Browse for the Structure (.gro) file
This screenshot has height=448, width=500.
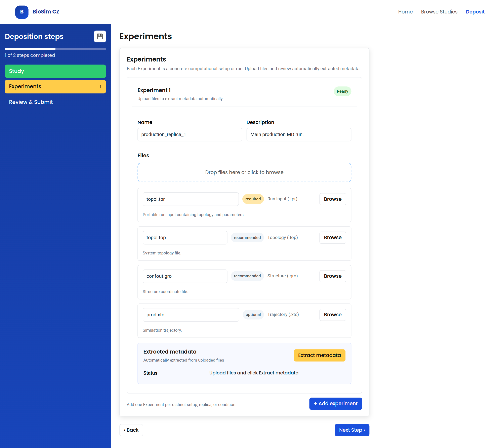coord(333,276)
